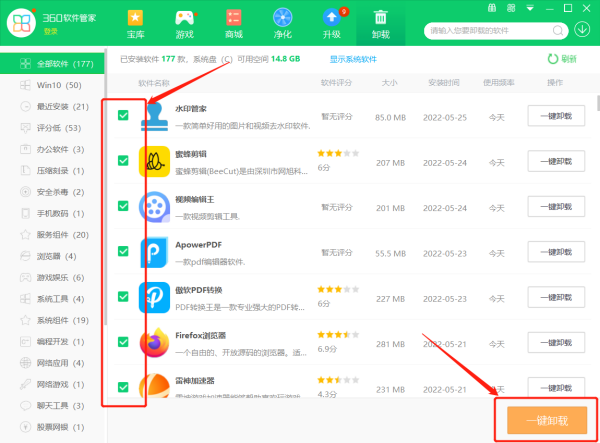600x443 pixels.
Task: Select 网络应用 (4) category
Action: click(52, 363)
